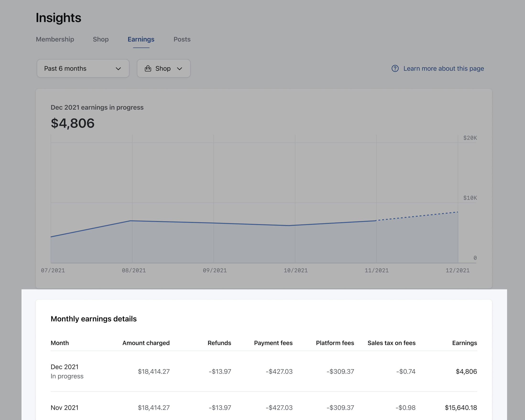Click the Earnings column header
The image size is (525, 420).
(464, 343)
